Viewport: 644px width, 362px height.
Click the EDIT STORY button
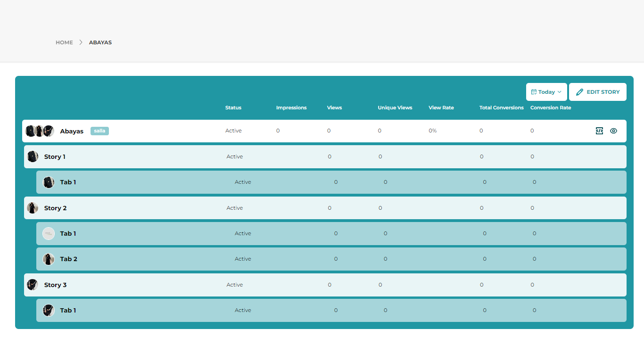[x=597, y=92]
